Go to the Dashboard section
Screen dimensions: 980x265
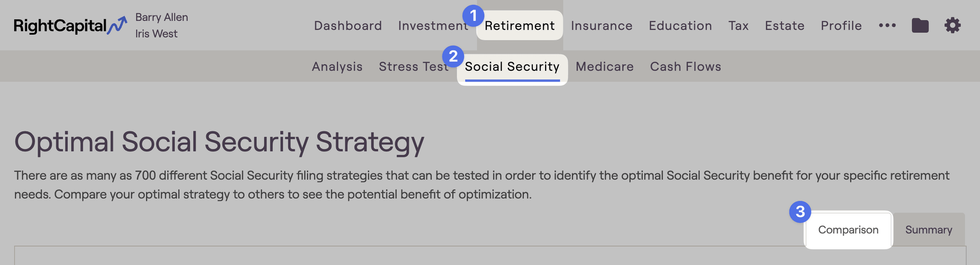click(348, 25)
